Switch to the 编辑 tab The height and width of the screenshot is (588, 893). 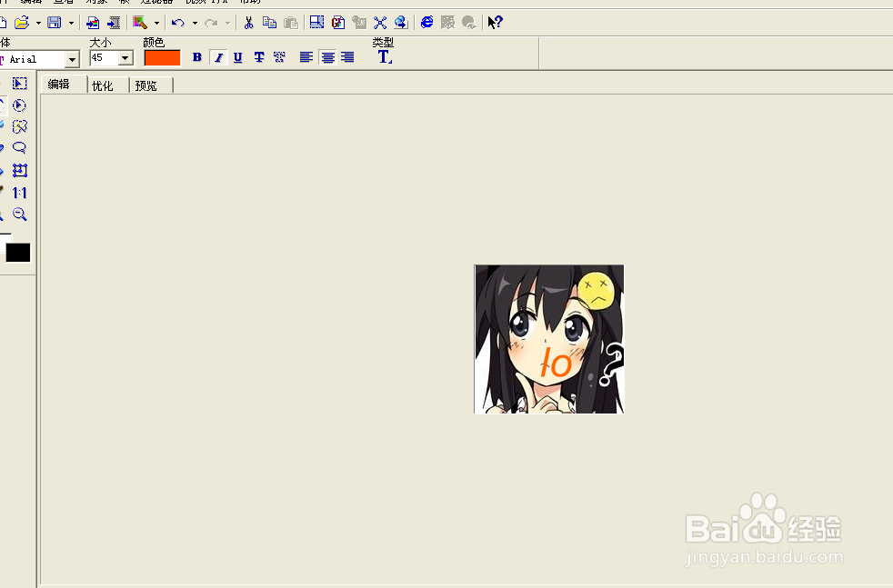[59, 85]
